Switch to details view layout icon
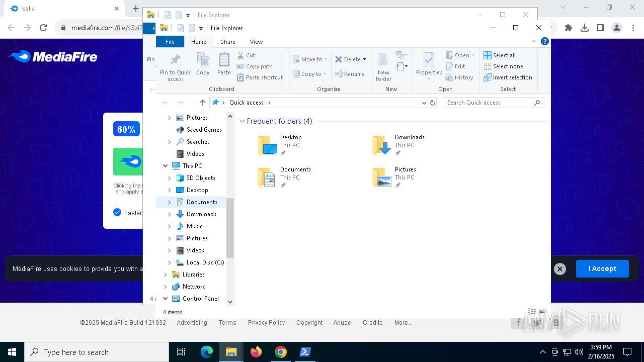This screenshot has width=644, height=362. (531, 312)
